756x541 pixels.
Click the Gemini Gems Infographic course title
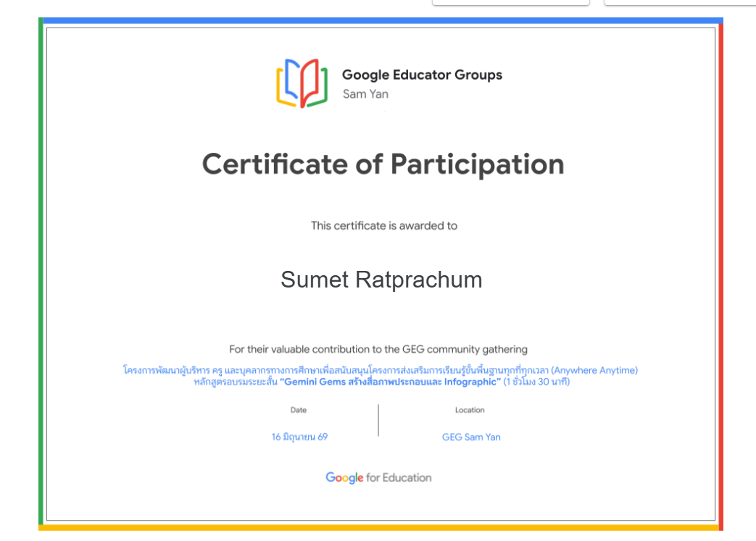[x=391, y=382]
